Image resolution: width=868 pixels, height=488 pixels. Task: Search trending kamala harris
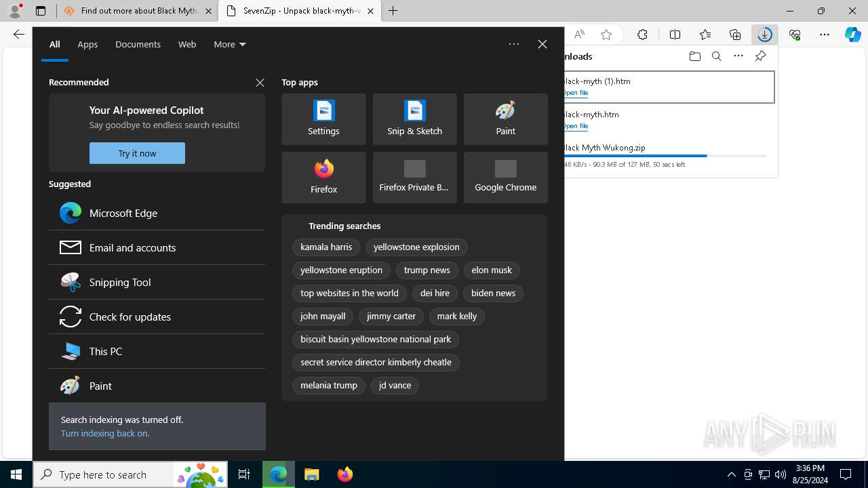pos(326,247)
